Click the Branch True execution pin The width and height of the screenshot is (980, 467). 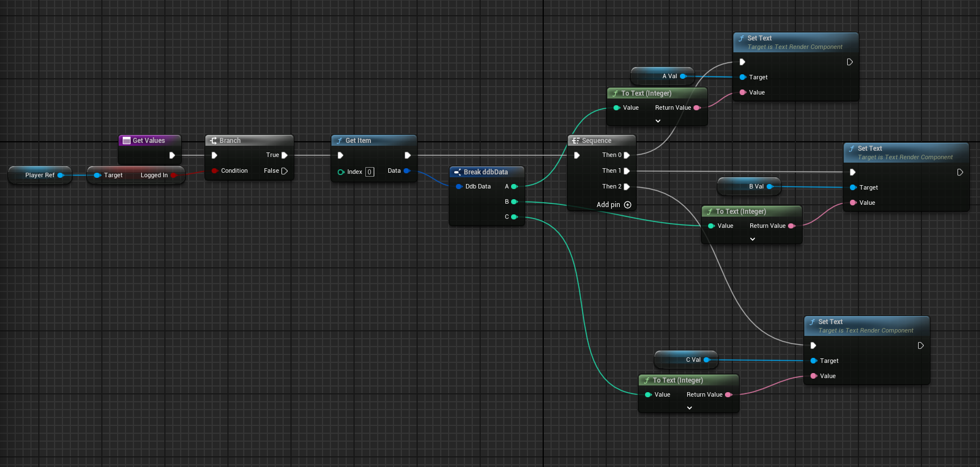[x=284, y=155]
